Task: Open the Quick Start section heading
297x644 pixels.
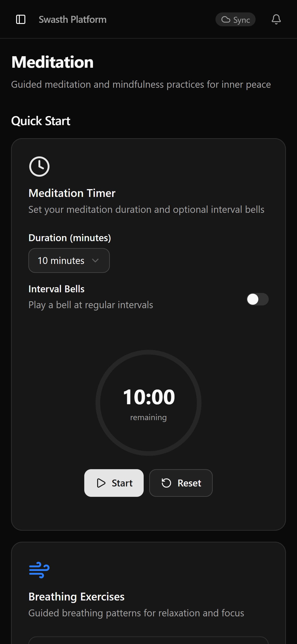Action: click(x=41, y=121)
